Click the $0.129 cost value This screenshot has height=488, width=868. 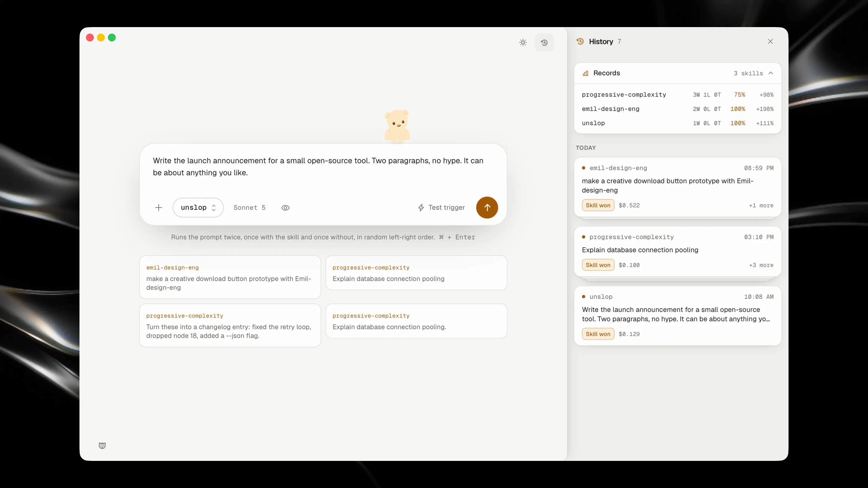[x=629, y=334]
